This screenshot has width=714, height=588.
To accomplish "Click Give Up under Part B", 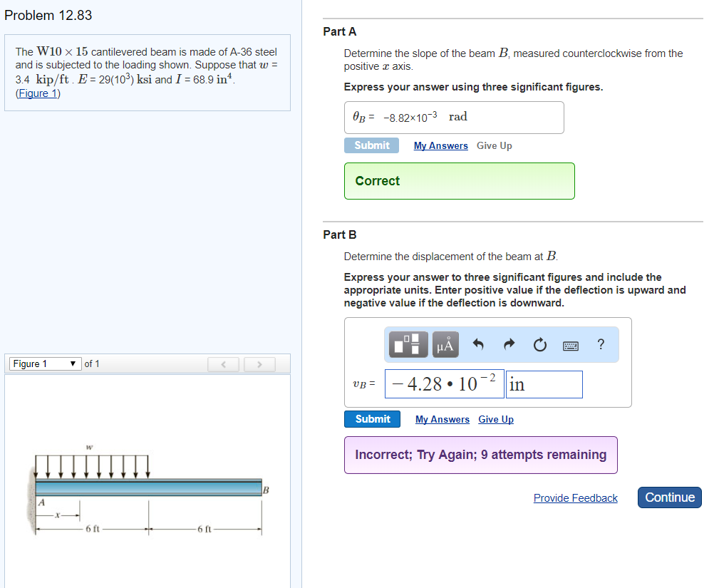I will click(495, 419).
